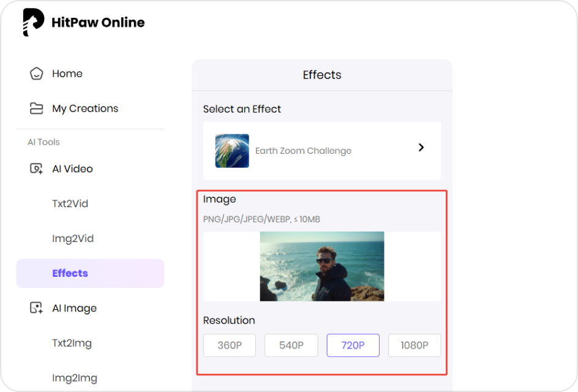Select the Home icon in sidebar
The image size is (578, 392).
[x=36, y=73]
